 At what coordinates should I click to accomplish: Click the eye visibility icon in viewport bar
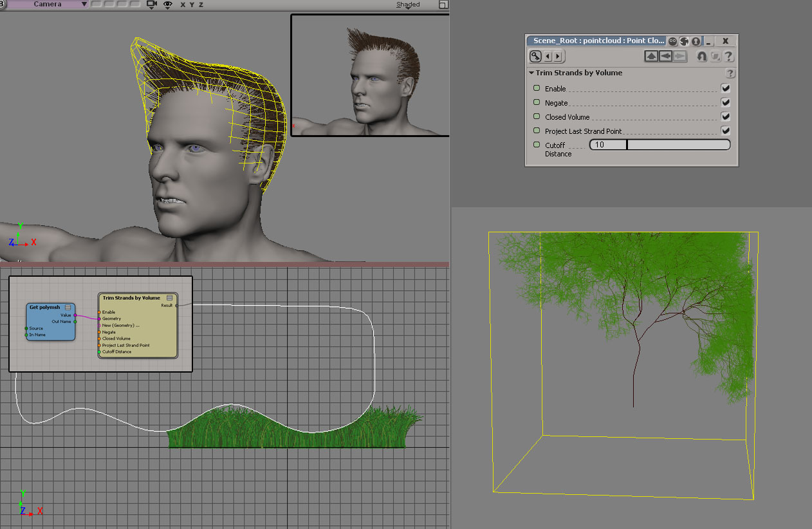pos(168,5)
